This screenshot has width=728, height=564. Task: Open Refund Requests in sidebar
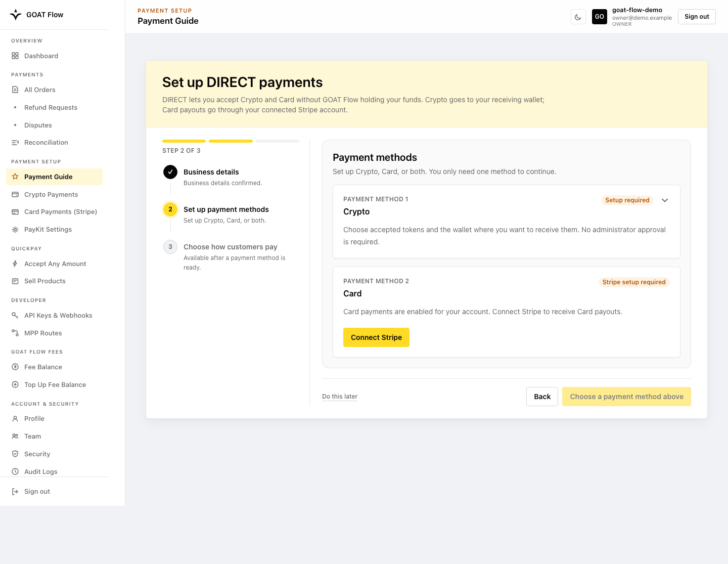pos(54,107)
